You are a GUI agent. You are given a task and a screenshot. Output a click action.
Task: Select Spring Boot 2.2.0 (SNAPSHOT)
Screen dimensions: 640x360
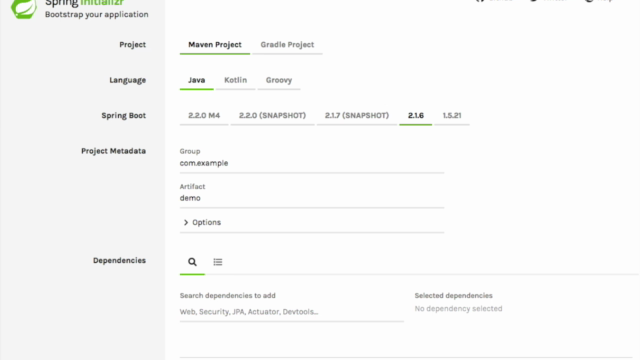click(272, 116)
